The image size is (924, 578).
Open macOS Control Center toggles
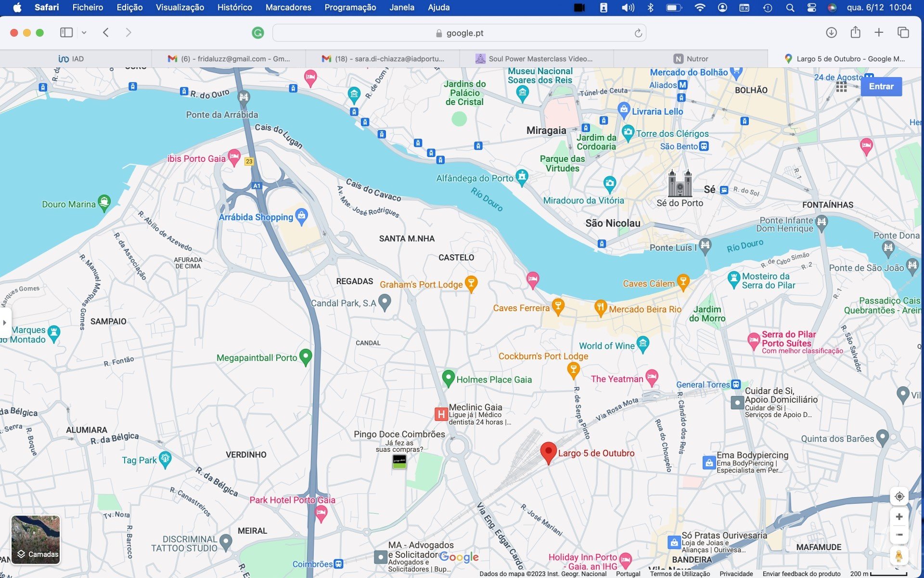[812, 7]
